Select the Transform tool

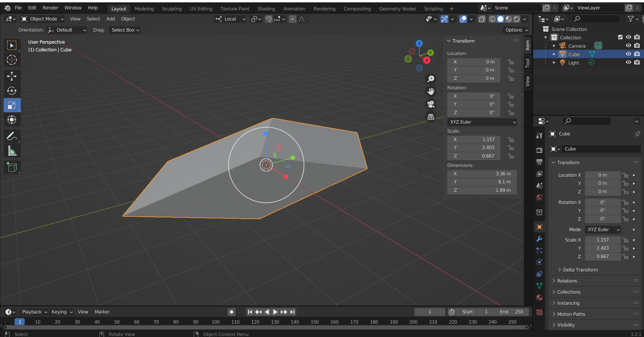click(x=12, y=120)
